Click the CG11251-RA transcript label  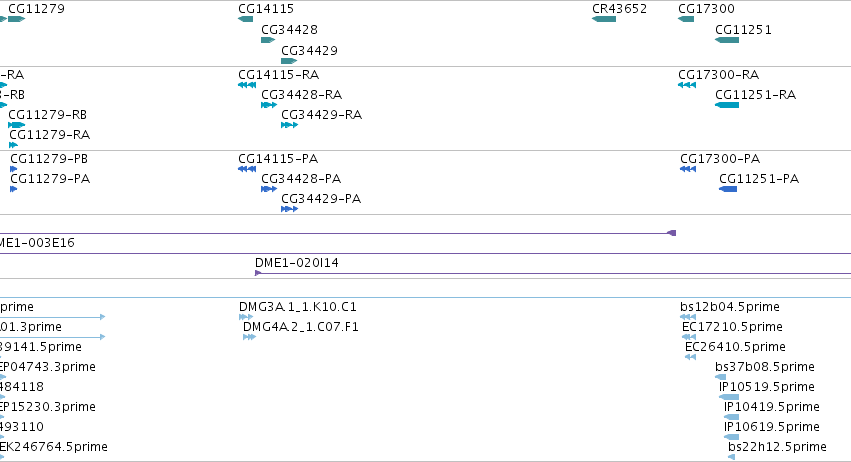(755, 95)
